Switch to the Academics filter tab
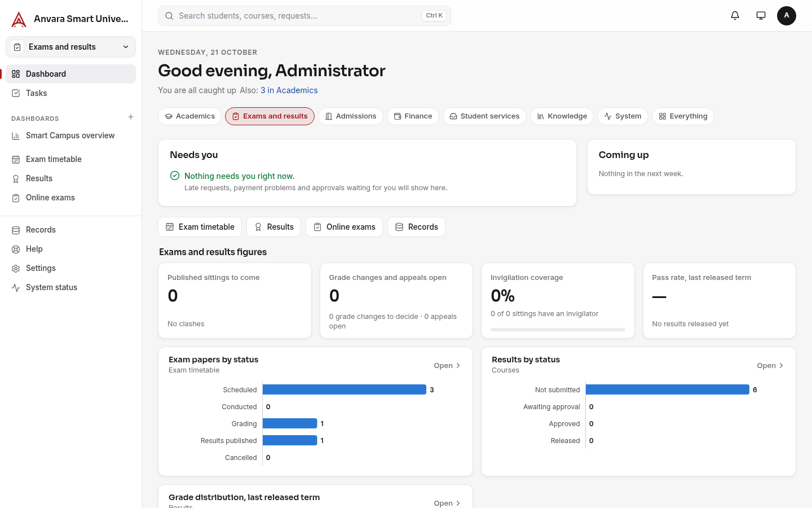 click(x=189, y=116)
